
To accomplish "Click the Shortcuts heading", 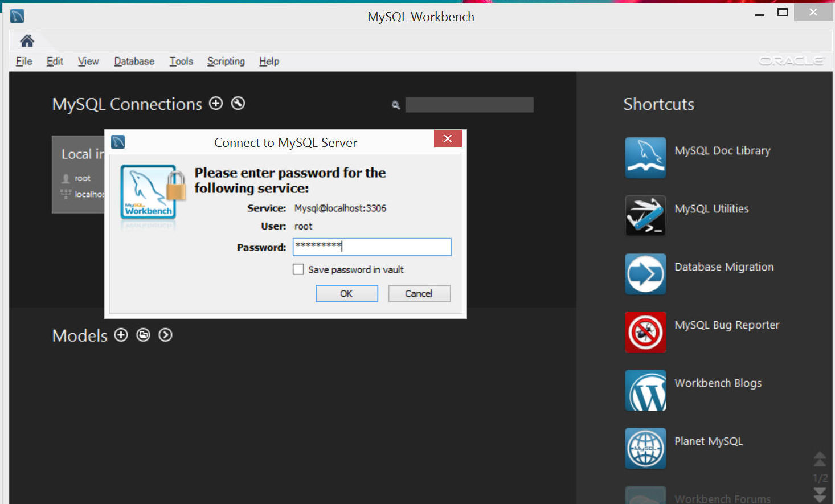I will [x=658, y=104].
